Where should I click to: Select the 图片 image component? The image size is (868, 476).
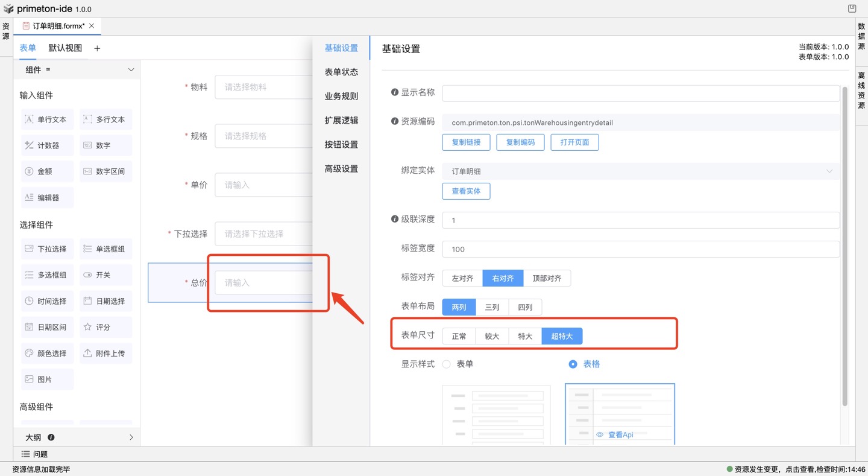coord(46,379)
